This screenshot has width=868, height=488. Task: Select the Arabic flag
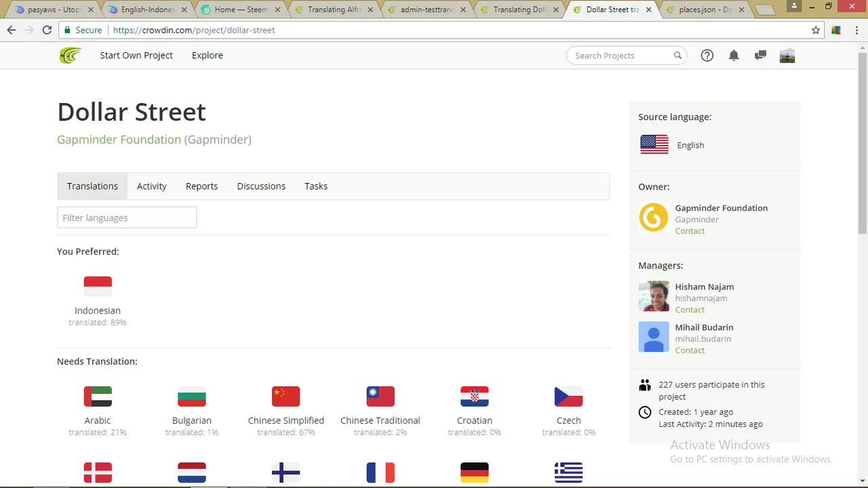click(x=98, y=396)
